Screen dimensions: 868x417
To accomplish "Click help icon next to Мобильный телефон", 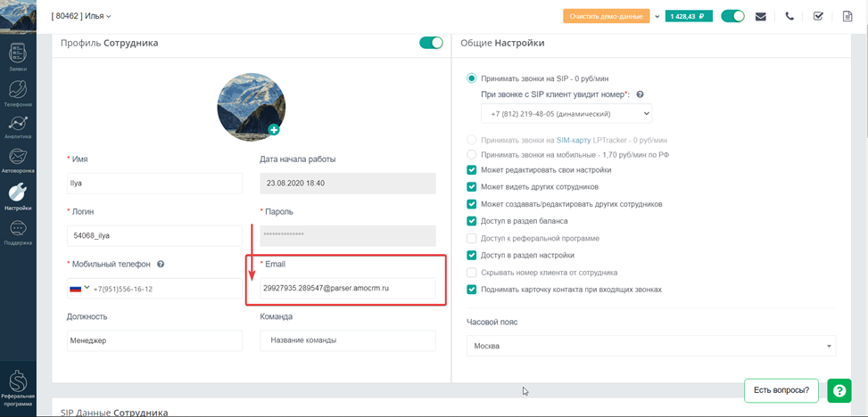I will click(161, 265).
